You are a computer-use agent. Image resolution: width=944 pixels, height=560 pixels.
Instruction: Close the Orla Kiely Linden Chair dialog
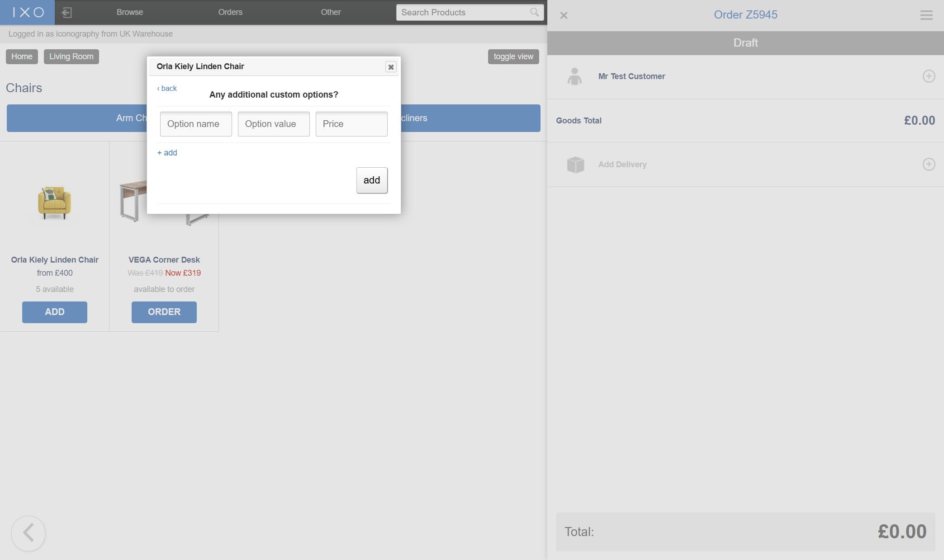pyautogui.click(x=391, y=67)
